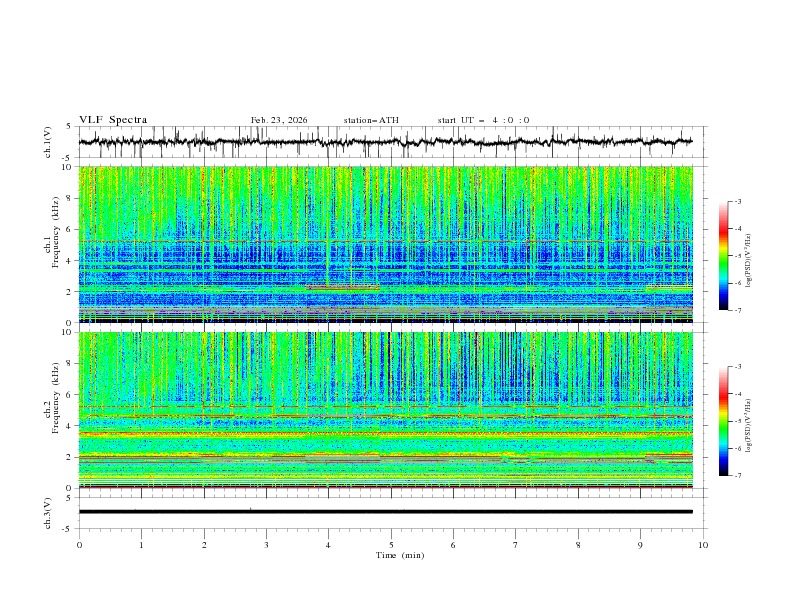
Task: Click the "3" minute tick label on time axis
Action: [266, 545]
